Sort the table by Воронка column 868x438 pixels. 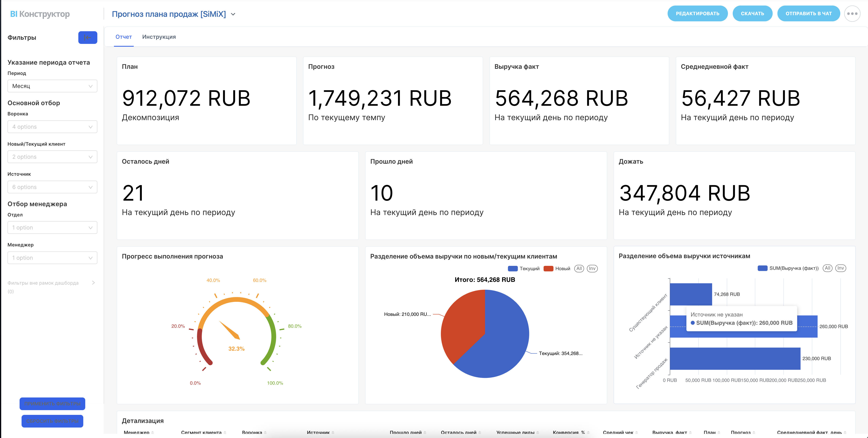(252, 433)
